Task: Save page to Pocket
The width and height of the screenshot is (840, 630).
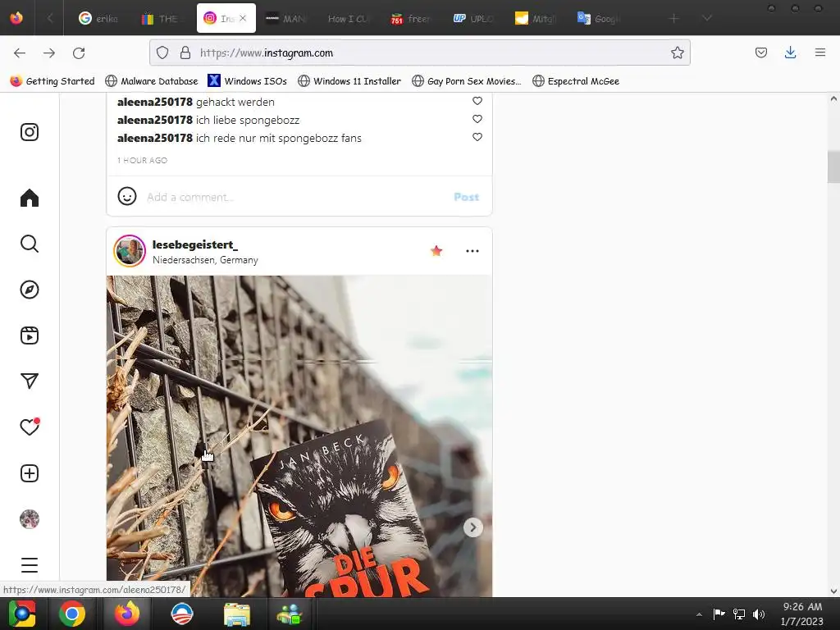Action: (x=761, y=52)
